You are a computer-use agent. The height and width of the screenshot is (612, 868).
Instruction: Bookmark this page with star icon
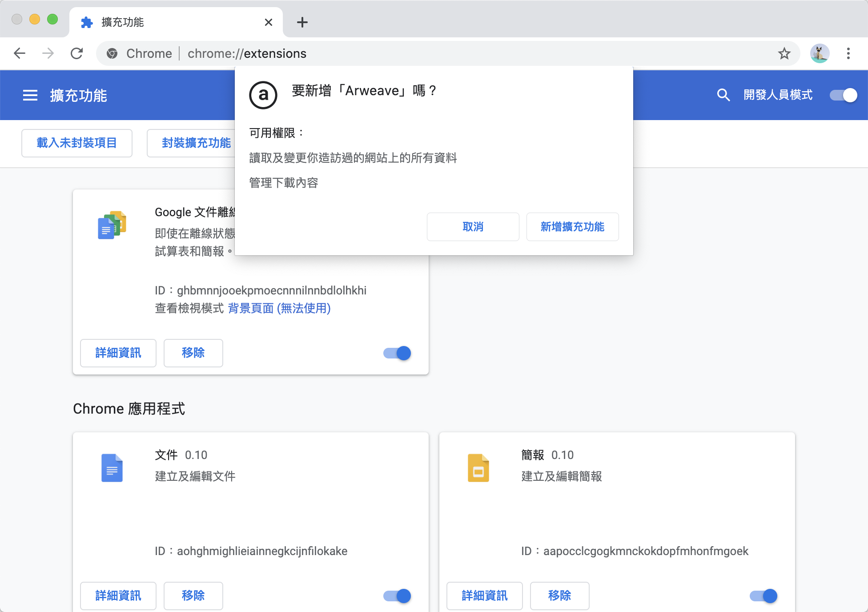(x=784, y=54)
